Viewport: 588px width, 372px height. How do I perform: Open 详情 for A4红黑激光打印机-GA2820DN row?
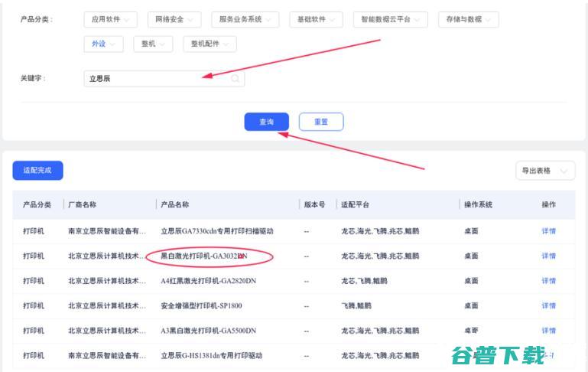tap(548, 281)
